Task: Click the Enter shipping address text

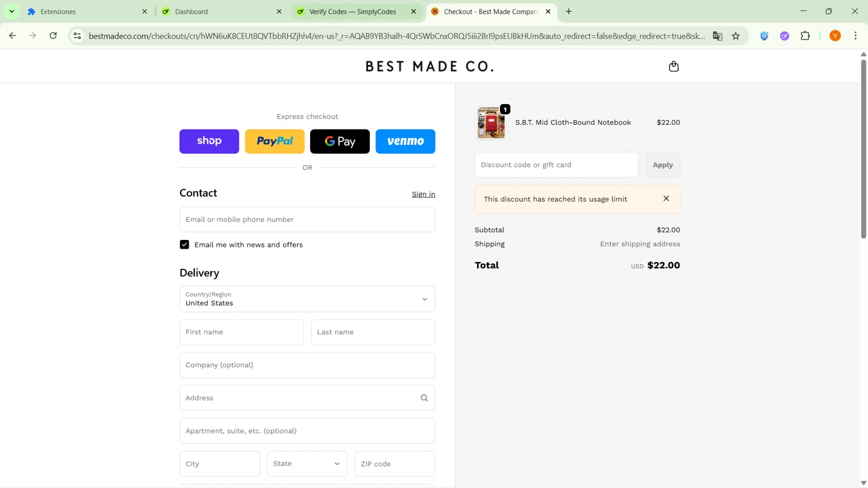Action: click(640, 244)
